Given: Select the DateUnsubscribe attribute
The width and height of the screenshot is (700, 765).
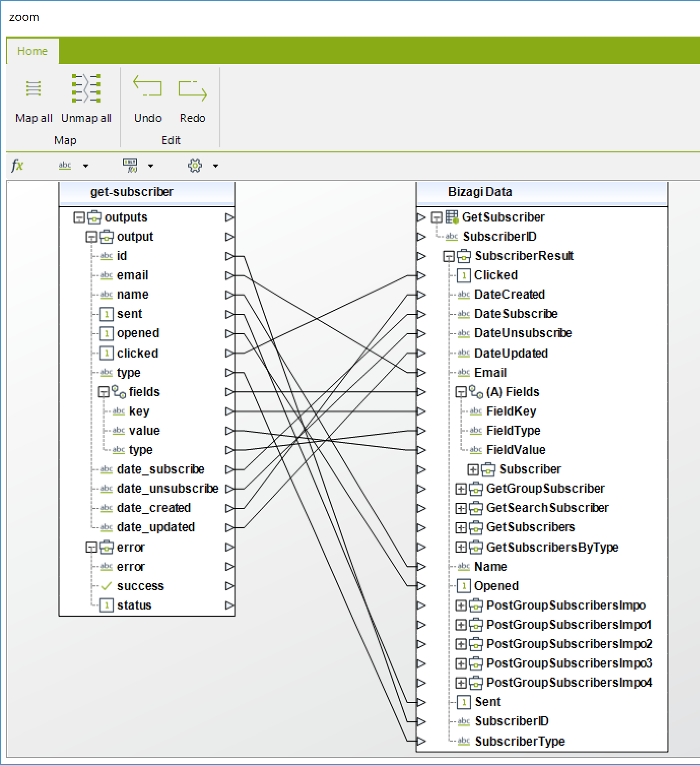Looking at the screenshot, I should coord(523,333).
